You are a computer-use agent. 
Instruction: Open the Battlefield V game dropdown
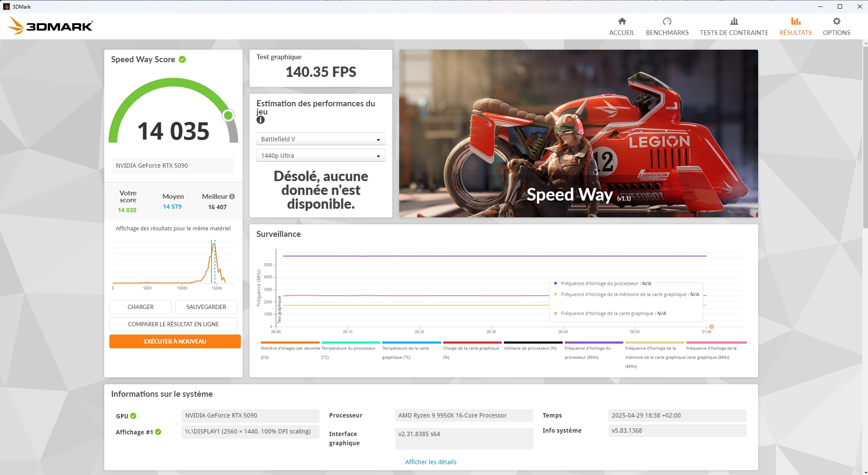pos(320,139)
